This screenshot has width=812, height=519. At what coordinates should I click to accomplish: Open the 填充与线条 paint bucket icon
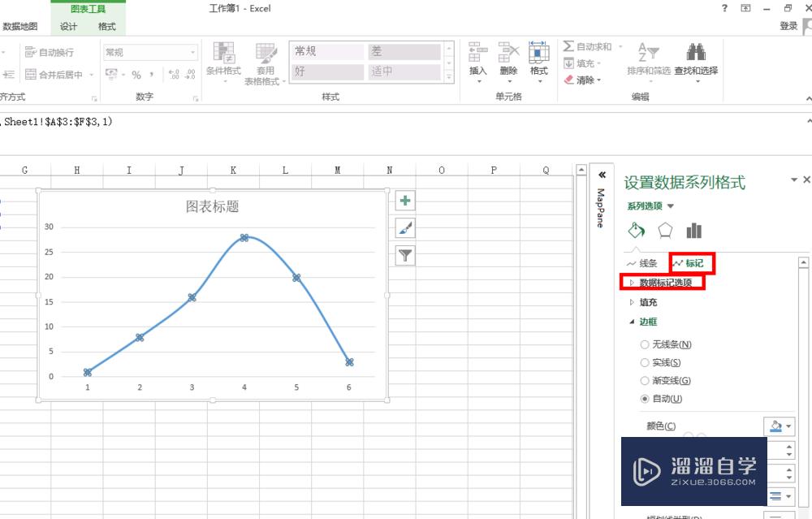pos(636,230)
